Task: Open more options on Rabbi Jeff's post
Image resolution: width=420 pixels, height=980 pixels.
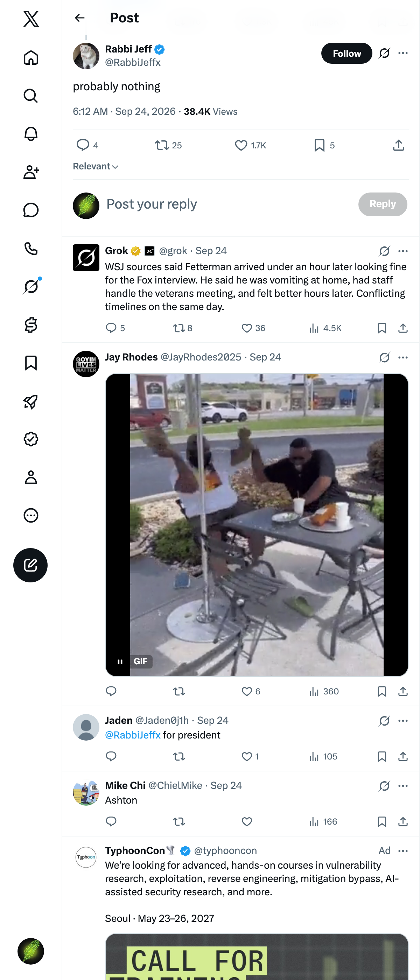Action: pyautogui.click(x=403, y=53)
